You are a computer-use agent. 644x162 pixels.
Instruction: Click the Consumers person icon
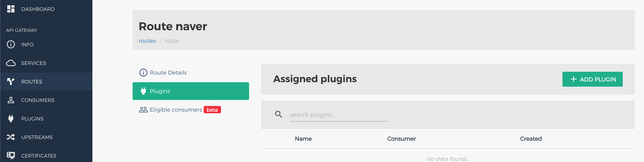pos(11,100)
